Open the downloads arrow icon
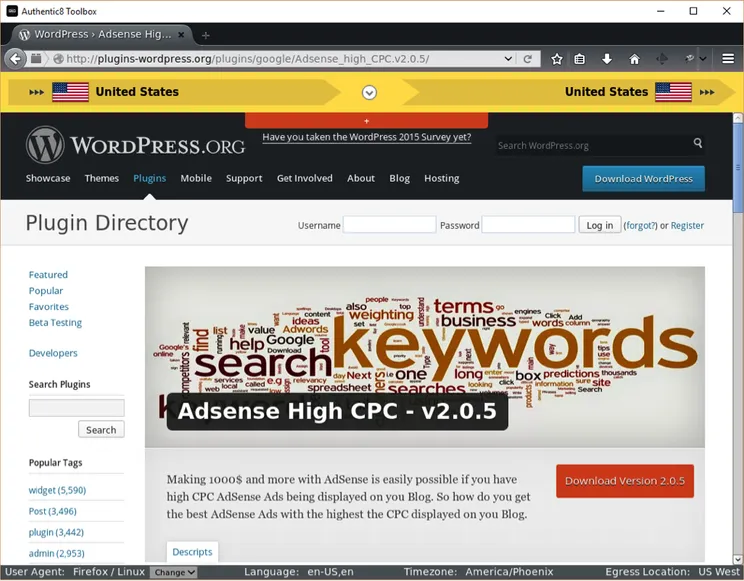 pos(607,59)
